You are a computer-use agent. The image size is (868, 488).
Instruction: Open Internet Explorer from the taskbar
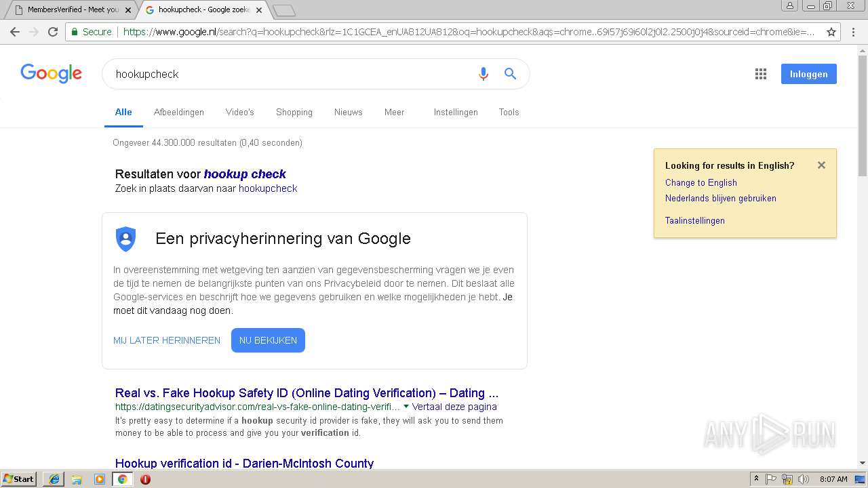point(54,479)
